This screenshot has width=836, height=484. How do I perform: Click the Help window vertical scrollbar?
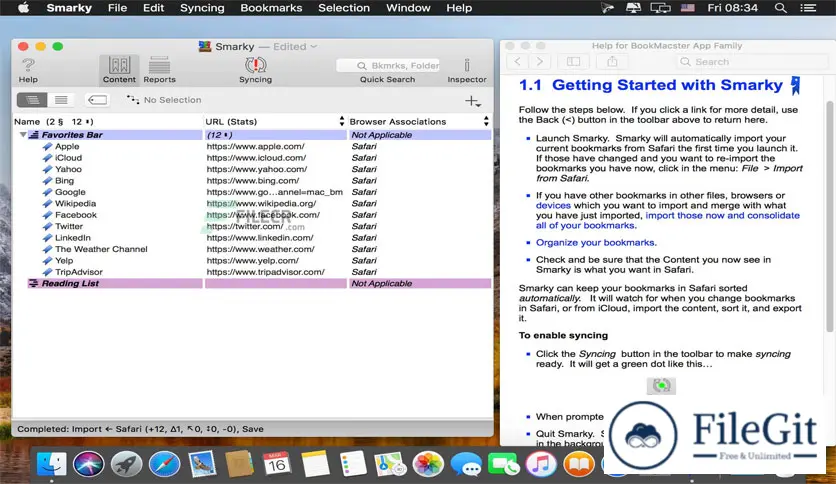[830, 216]
